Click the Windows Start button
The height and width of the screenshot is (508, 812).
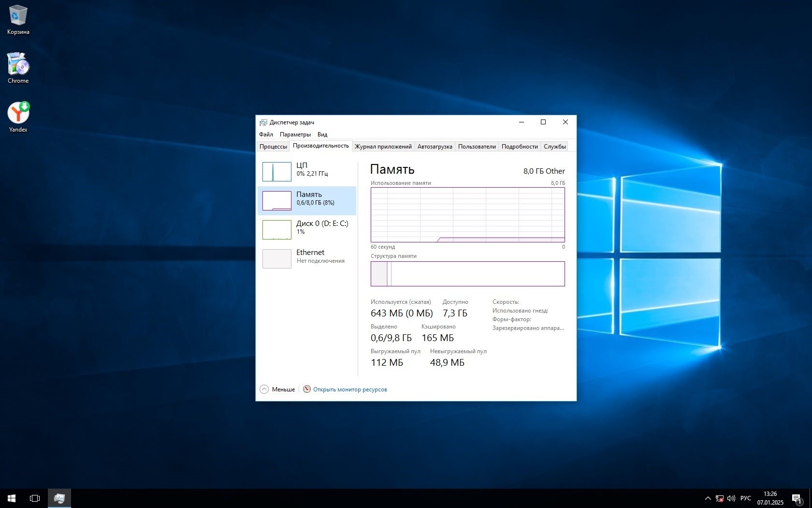pyautogui.click(x=12, y=498)
